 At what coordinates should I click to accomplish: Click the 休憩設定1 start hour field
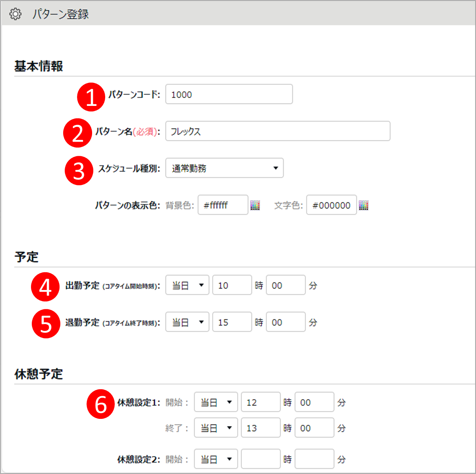point(260,402)
